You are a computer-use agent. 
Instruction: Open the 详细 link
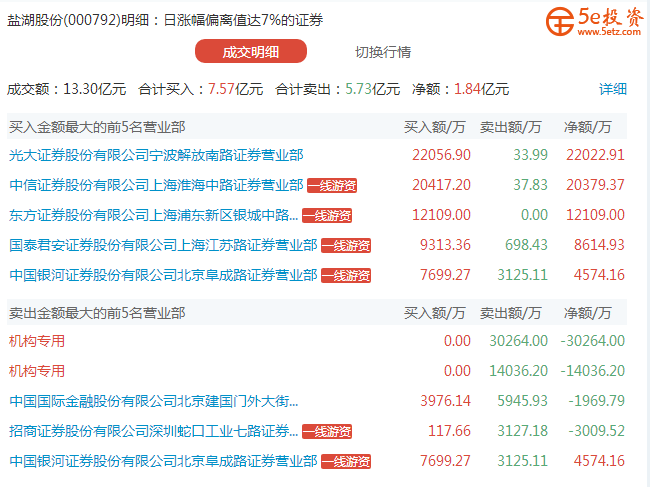[613, 89]
